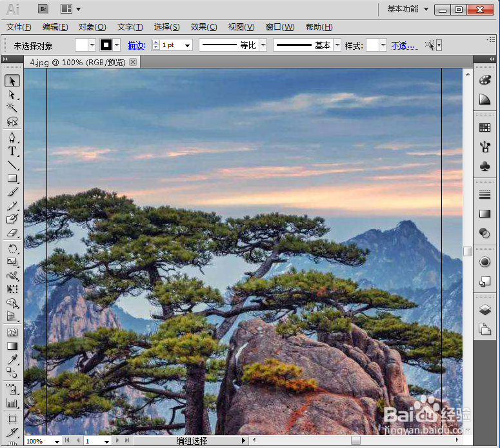The width and height of the screenshot is (500, 448).
Task: Open the Appearance panel icon
Action: pos(485,262)
